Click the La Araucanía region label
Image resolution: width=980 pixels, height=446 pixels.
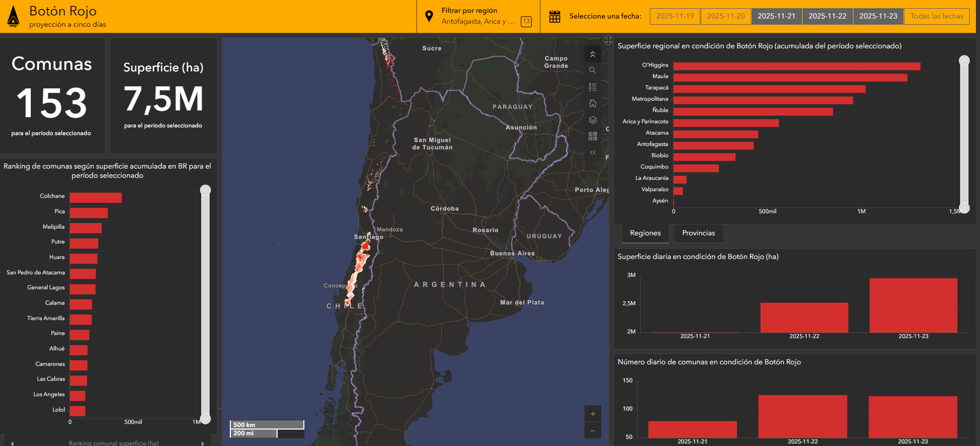point(652,178)
